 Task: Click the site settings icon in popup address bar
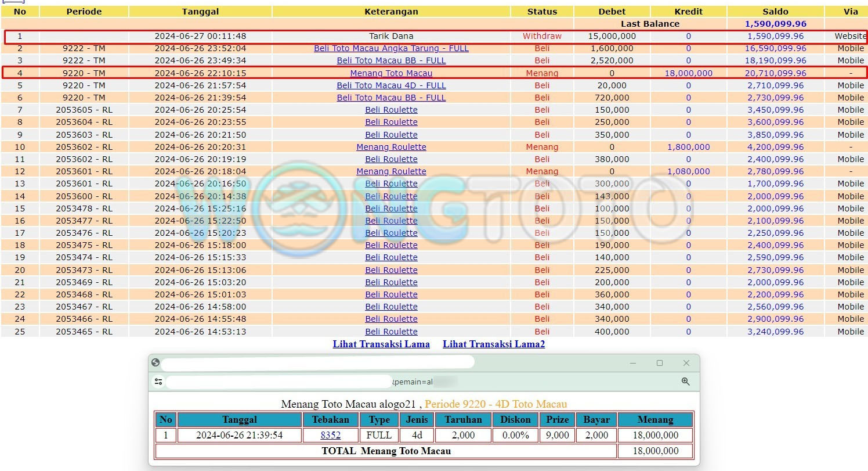click(x=158, y=382)
